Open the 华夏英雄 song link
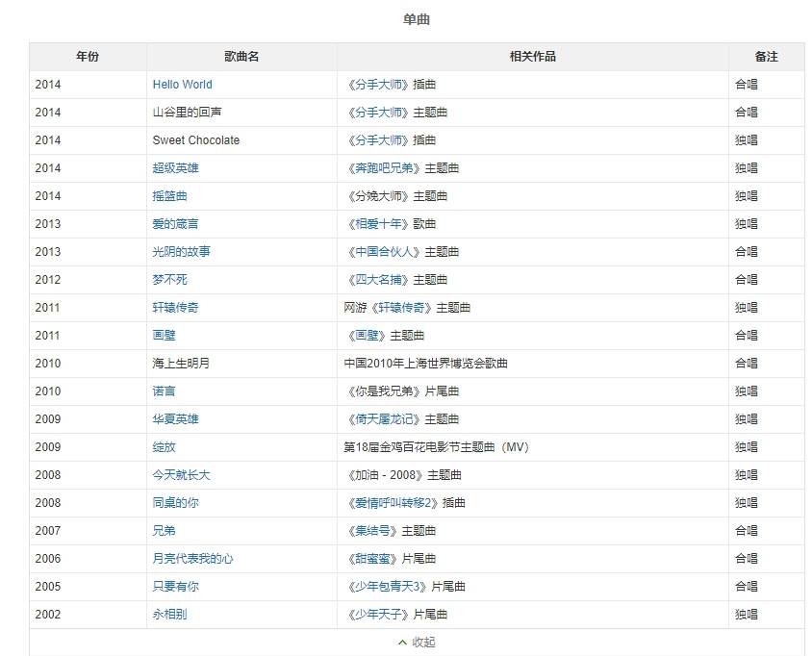 click(x=175, y=419)
